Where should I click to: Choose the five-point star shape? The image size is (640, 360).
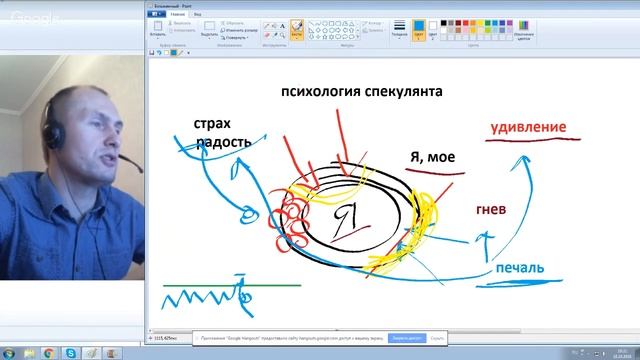324,37
